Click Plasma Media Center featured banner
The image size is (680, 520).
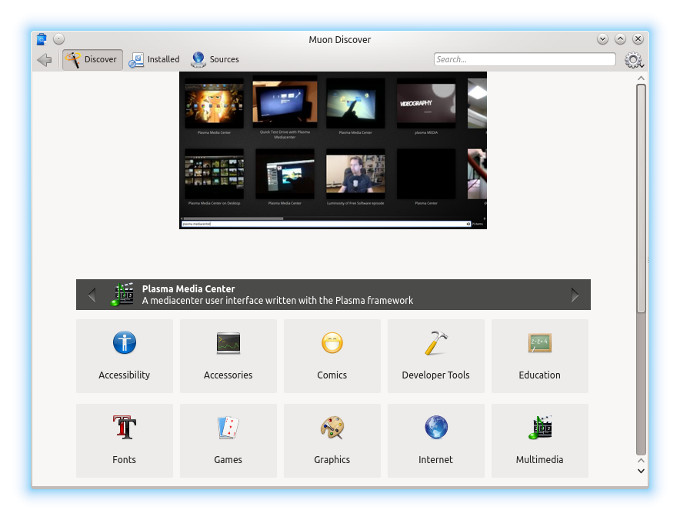pyautogui.click(x=333, y=295)
